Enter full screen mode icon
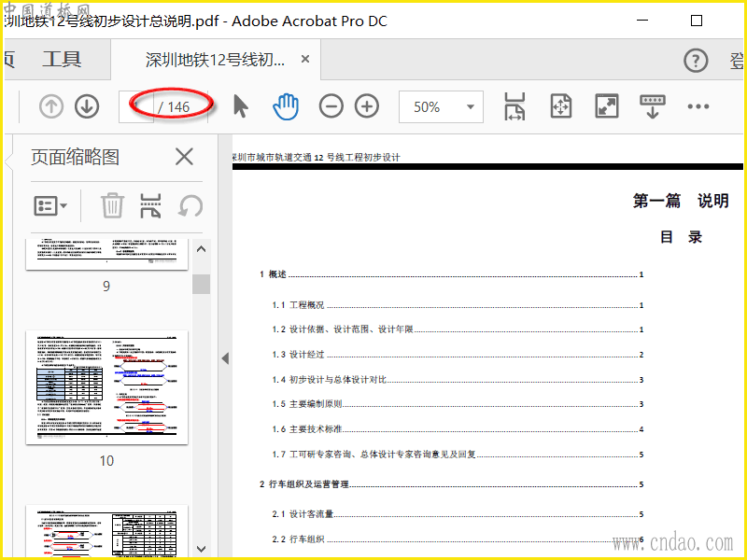747x560 pixels. (606, 106)
